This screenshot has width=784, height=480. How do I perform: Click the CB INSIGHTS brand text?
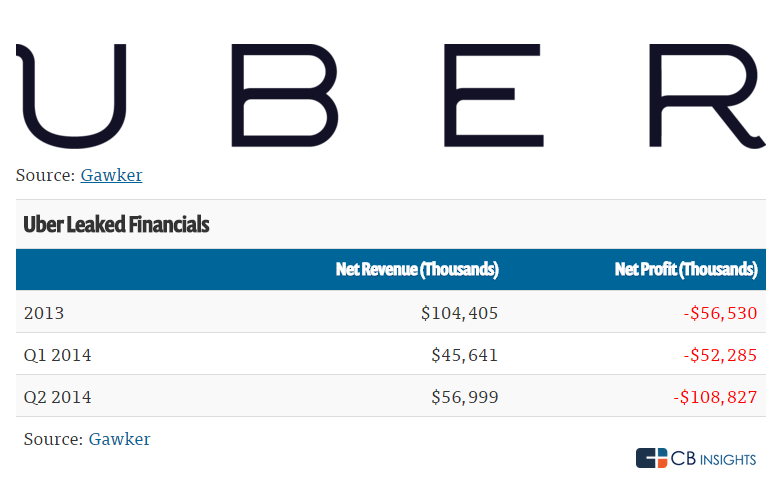[x=715, y=458]
